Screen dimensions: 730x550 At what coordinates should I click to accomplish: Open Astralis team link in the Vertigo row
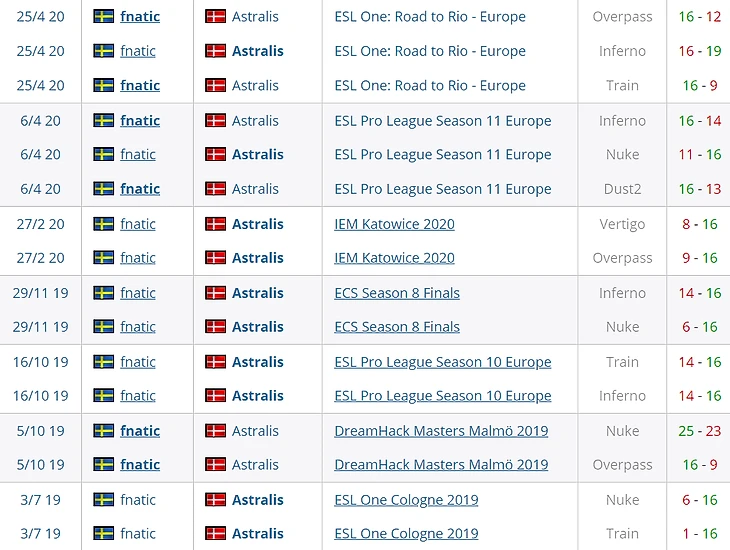[257, 224]
